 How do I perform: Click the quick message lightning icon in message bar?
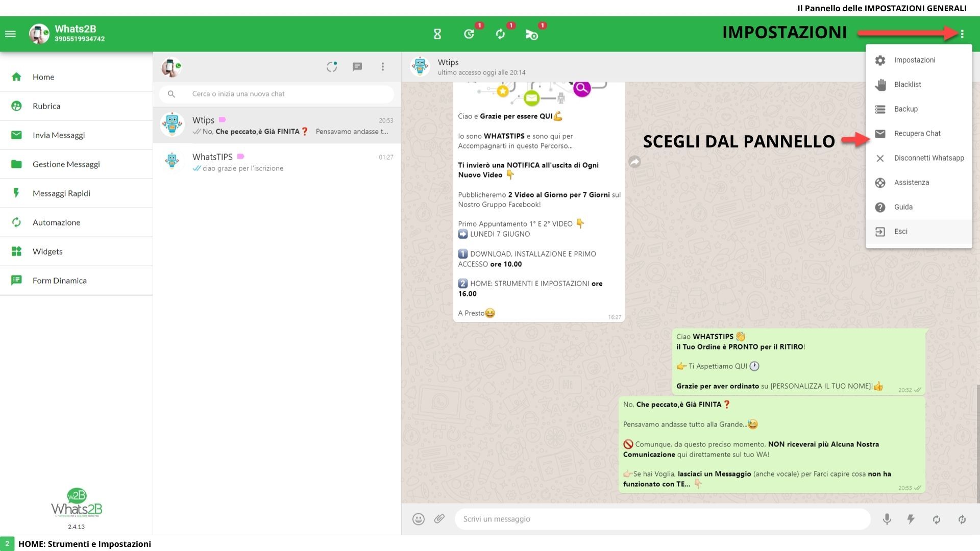(x=911, y=519)
